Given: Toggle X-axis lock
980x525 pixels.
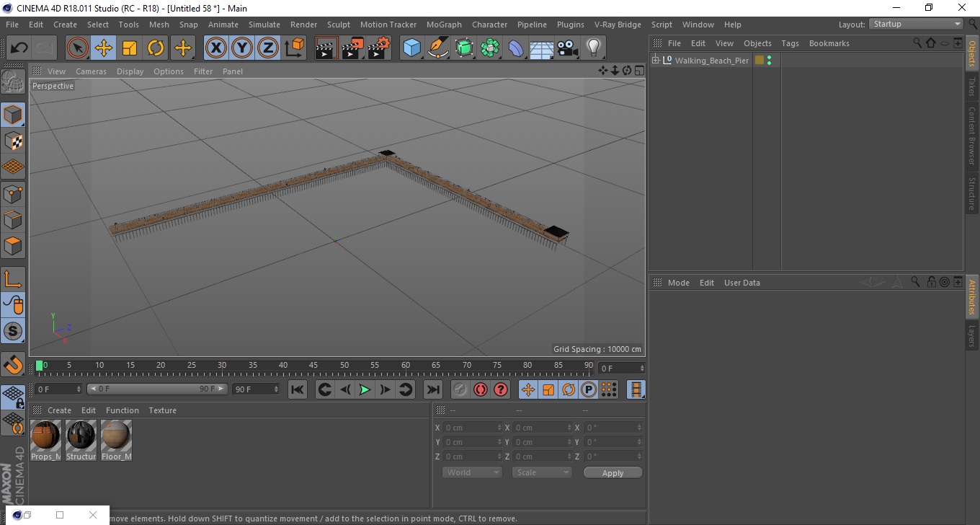Looking at the screenshot, I should (x=215, y=48).
